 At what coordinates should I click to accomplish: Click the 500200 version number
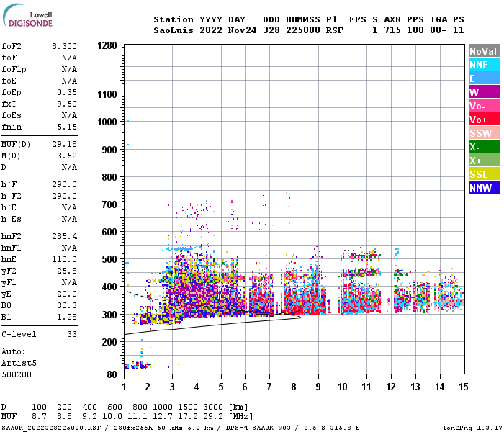click(x=17, y=375)
